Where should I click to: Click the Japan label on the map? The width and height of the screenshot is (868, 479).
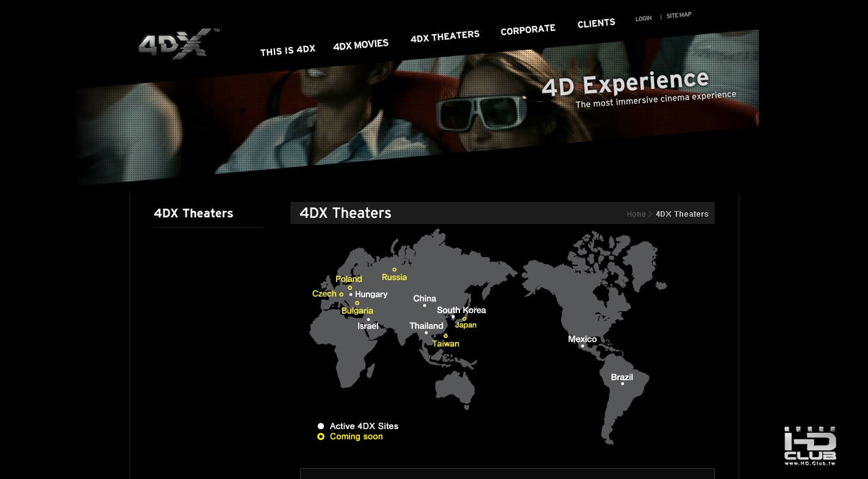pyautogui.click(x=465, y=325)
